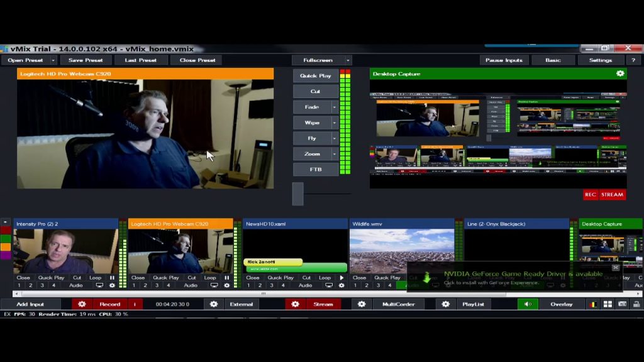644x362 pixels.
Task: Click Save Preset in the top bar
Action: point(86,60)
